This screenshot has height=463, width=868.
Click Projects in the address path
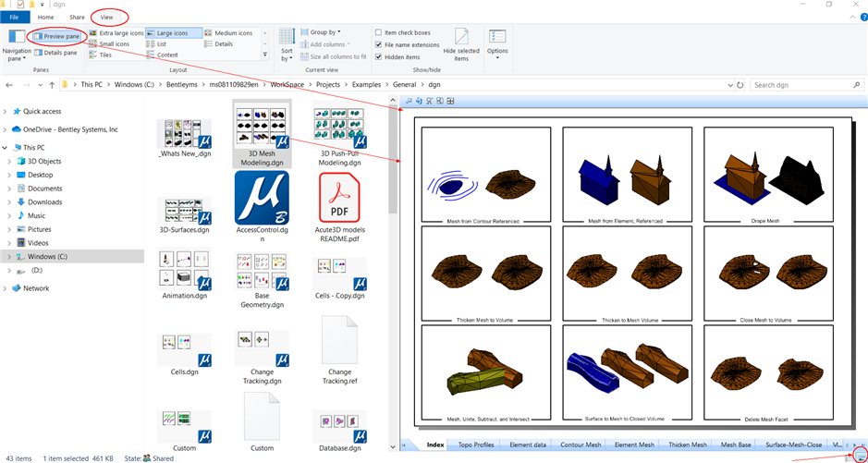328,85
